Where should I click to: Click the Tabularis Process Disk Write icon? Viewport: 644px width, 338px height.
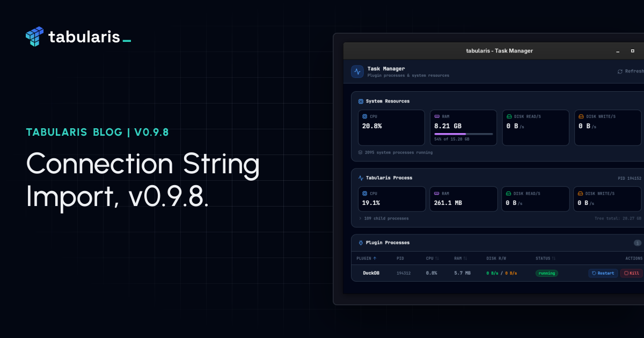(x=580, y=194)
